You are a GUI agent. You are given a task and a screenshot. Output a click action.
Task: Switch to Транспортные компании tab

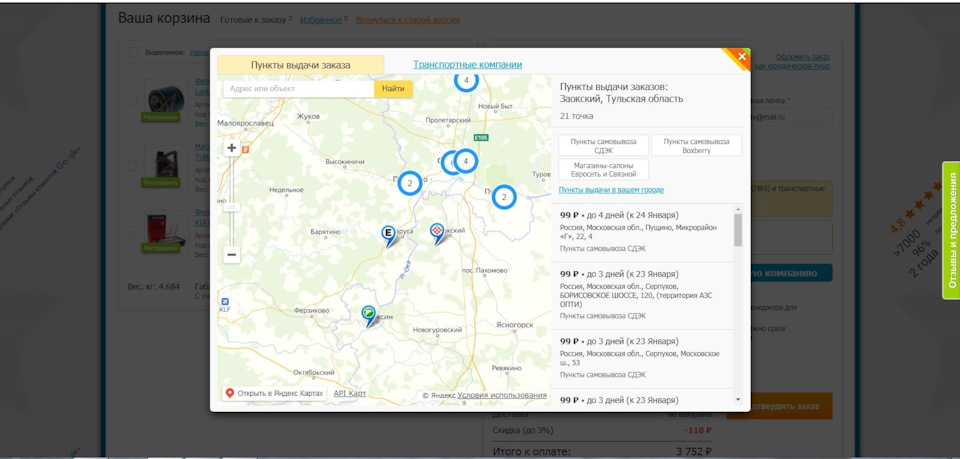[467, 64]
